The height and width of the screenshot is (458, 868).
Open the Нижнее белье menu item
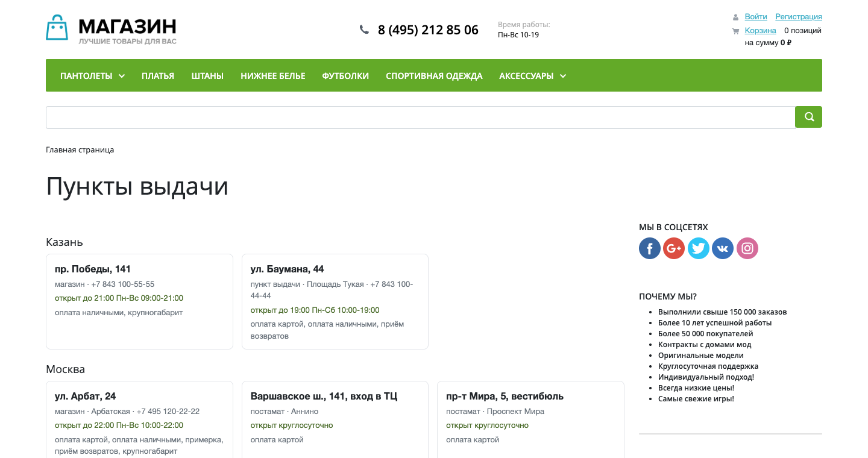273,76
